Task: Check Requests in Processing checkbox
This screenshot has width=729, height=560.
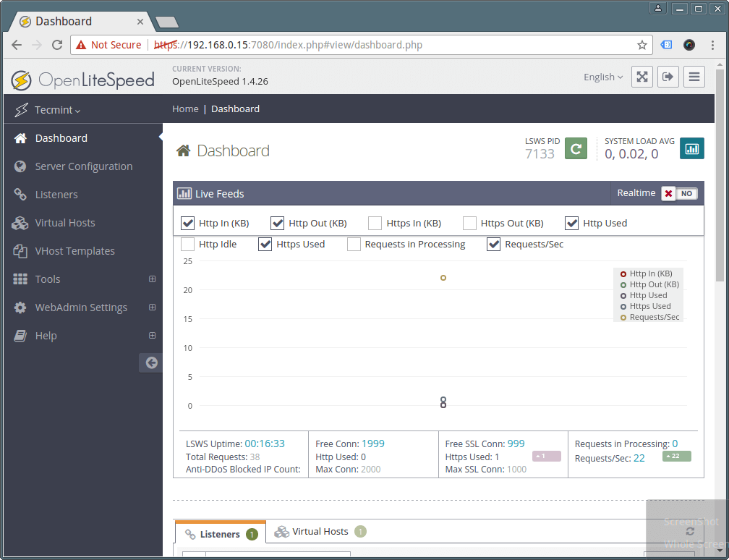Action: [354, 245]
